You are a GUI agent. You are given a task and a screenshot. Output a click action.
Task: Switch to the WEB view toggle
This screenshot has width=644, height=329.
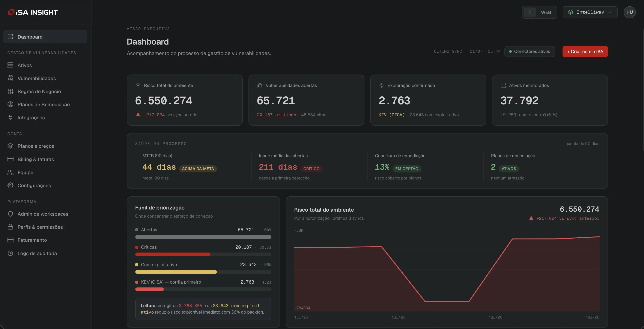pos(546,12)
